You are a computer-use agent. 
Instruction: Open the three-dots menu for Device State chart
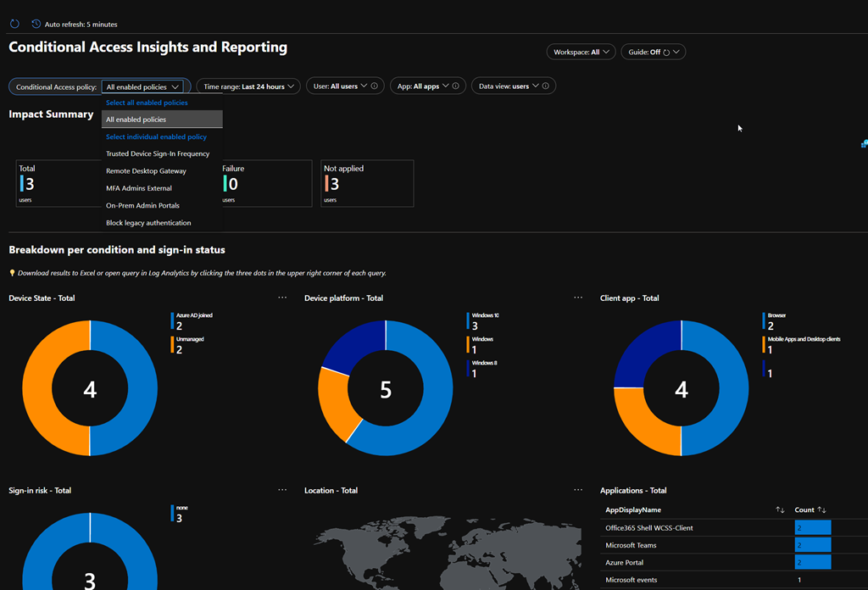(x=282, y=298)
